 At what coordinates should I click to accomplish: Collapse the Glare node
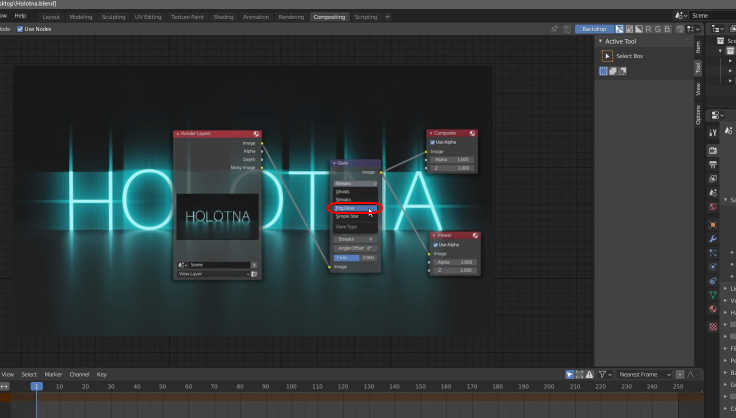pyautogui.click(x=335, y=163)
